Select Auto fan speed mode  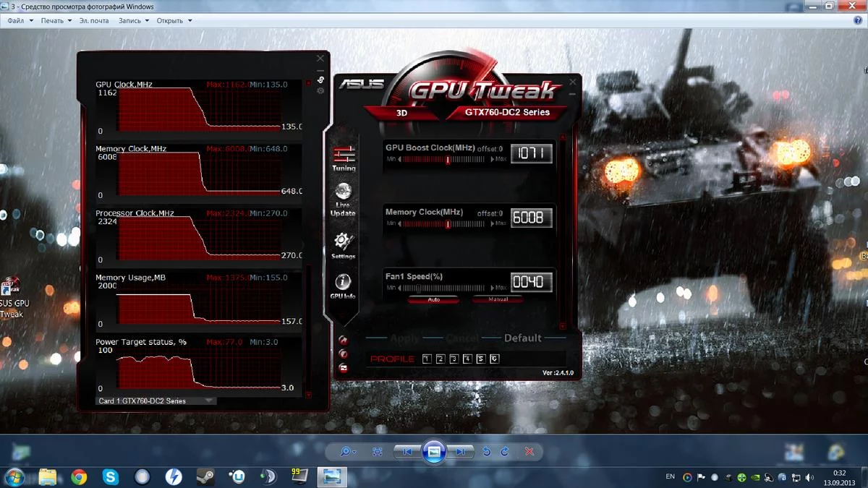(x=433, y=299)
